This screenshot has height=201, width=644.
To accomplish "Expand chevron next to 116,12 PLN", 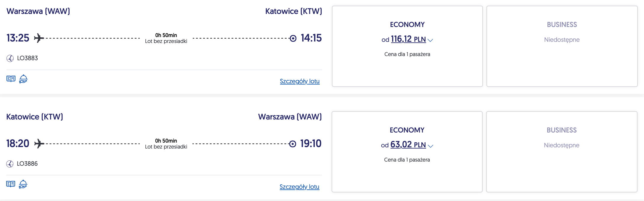I will pos(431,40).
